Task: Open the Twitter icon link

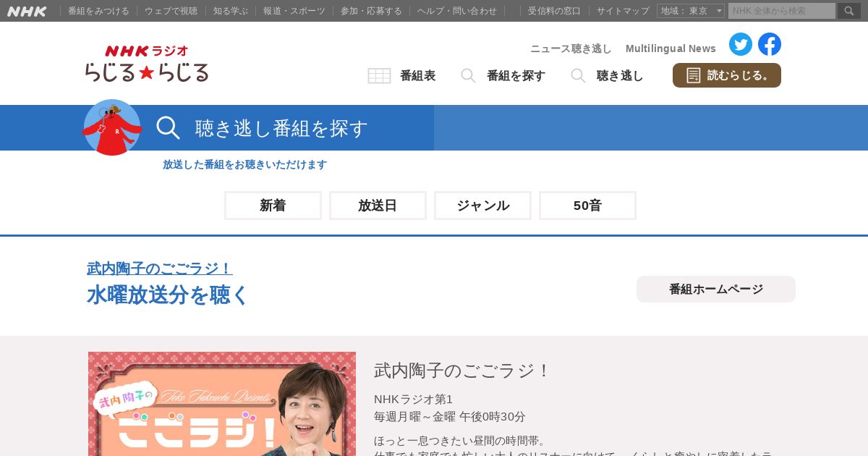Action: click(741, 44)
